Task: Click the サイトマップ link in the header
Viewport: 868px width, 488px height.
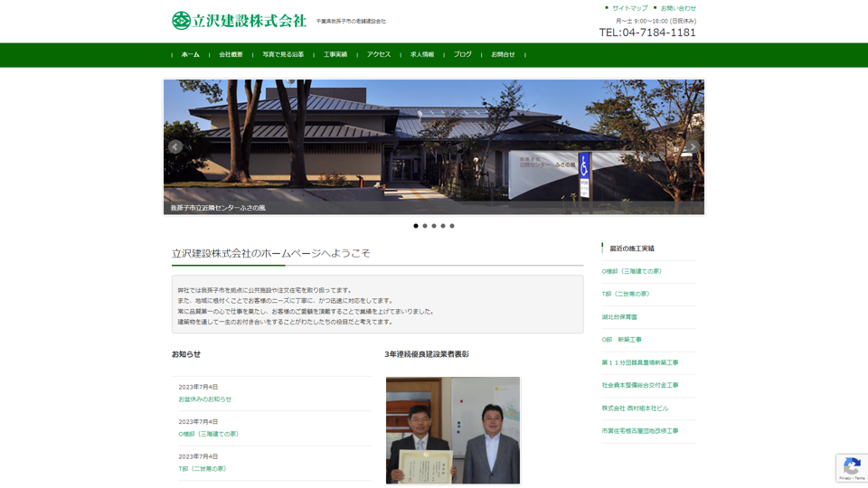Action: (629, 8)
